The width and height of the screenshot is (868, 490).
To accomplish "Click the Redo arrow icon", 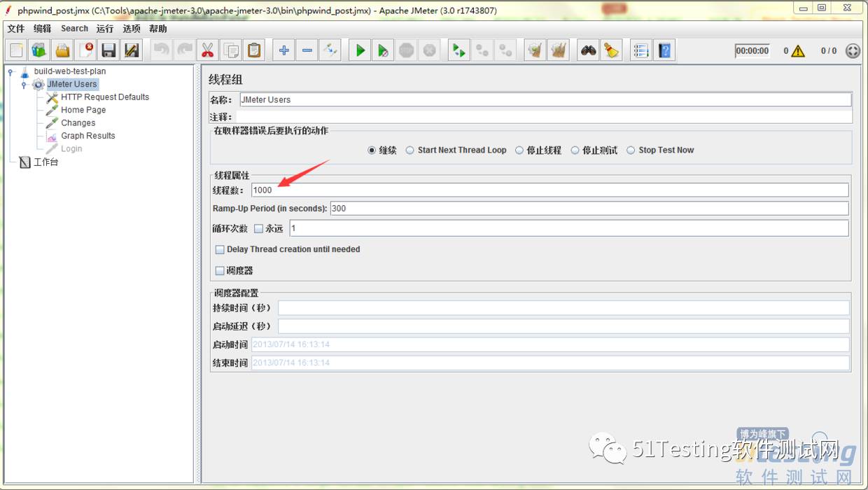I will point(185,50).
